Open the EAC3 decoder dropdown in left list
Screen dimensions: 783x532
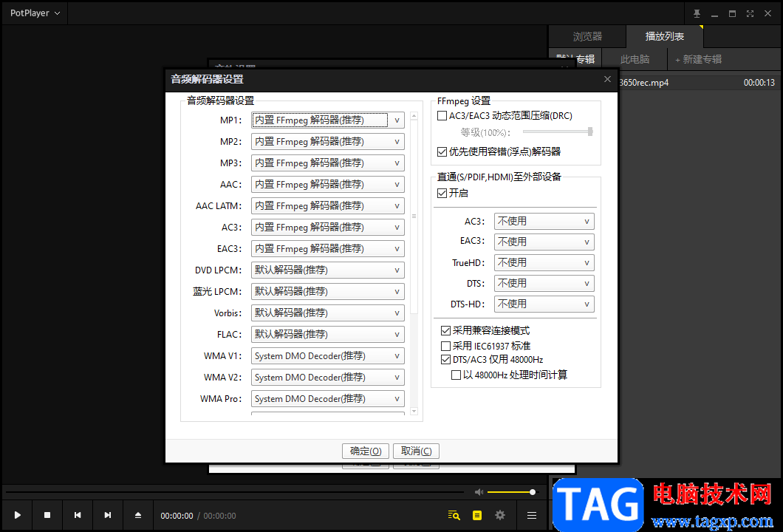pos(327,249)
